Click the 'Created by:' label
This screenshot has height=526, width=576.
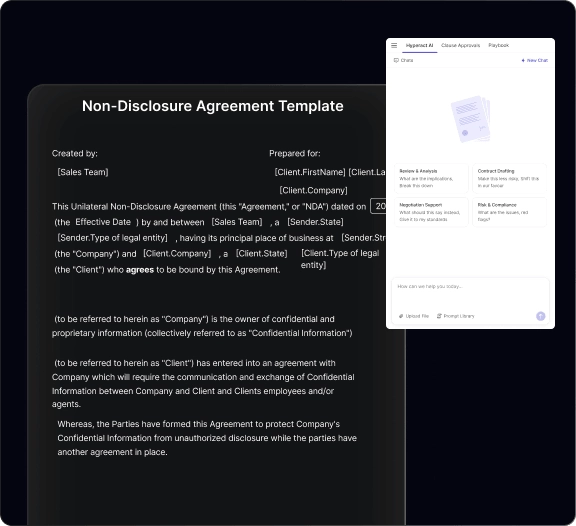pos(75,154)
